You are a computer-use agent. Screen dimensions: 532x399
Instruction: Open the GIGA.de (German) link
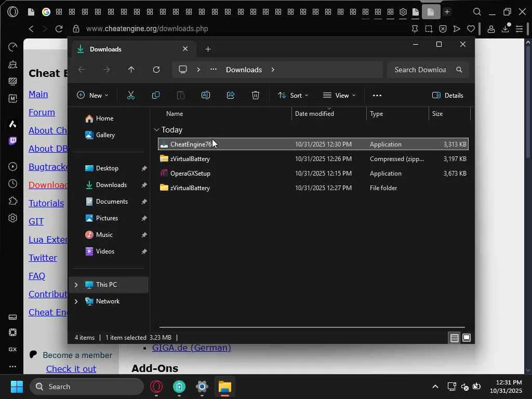pos(192,348)
